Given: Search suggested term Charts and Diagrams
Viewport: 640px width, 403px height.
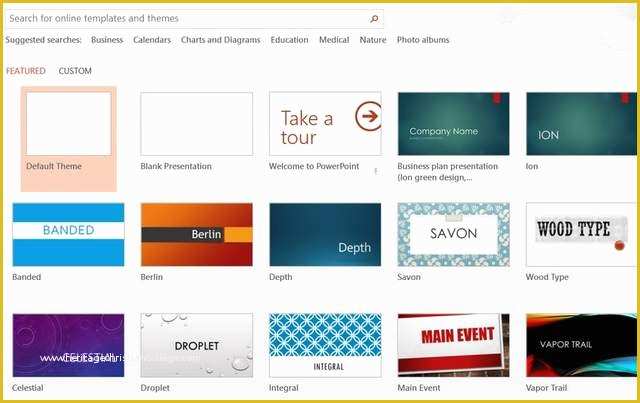Looking at the screenshot, I should point(220,40).
